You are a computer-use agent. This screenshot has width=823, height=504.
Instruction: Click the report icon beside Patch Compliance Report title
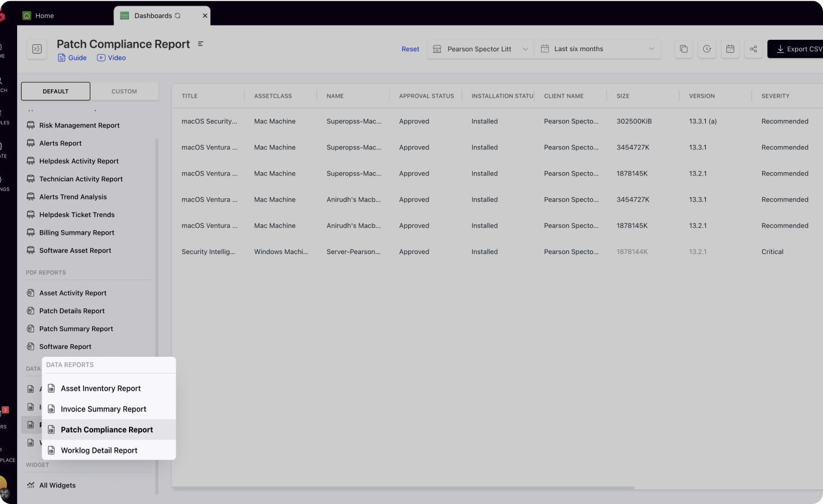click(36, 49)
